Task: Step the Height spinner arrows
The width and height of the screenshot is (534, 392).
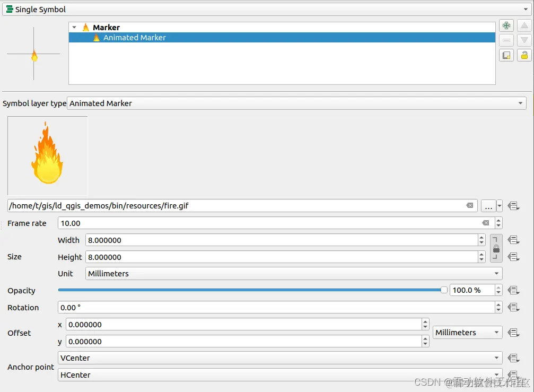Action: coord(481,257)
